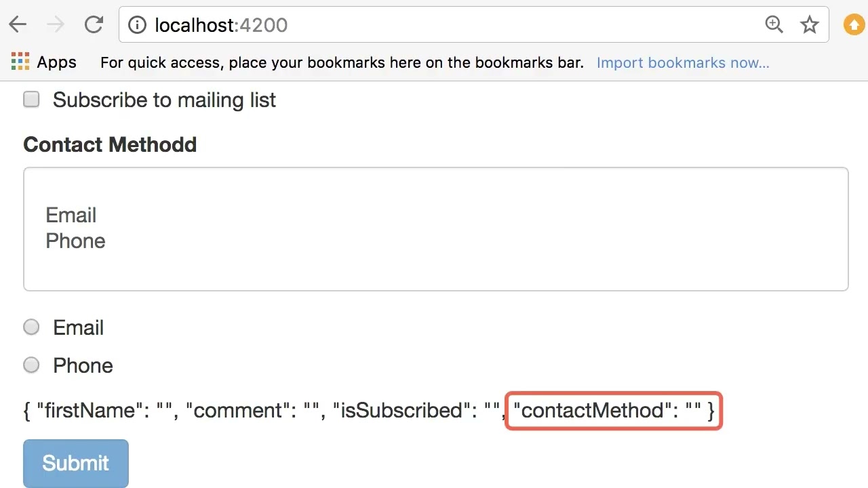The width and height of the screenshot is (868, 488).
Task: Open the zoom magnifier in address bar
Action: 774,25
